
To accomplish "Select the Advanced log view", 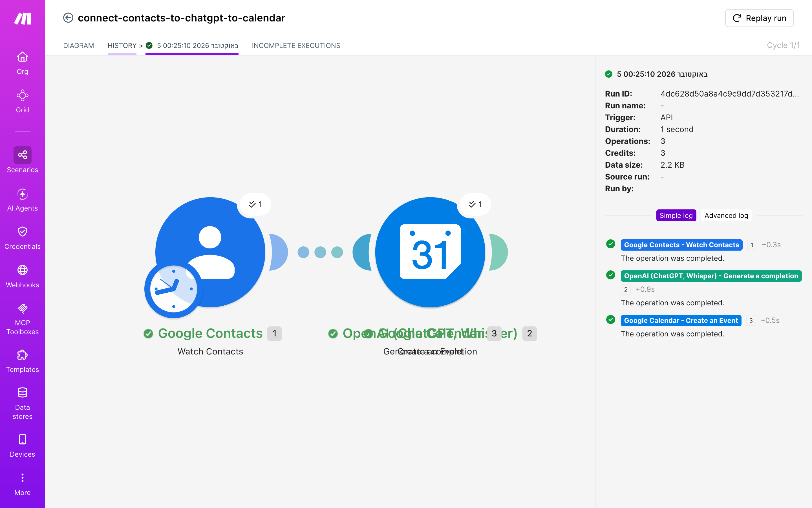I will click(726, 215).
